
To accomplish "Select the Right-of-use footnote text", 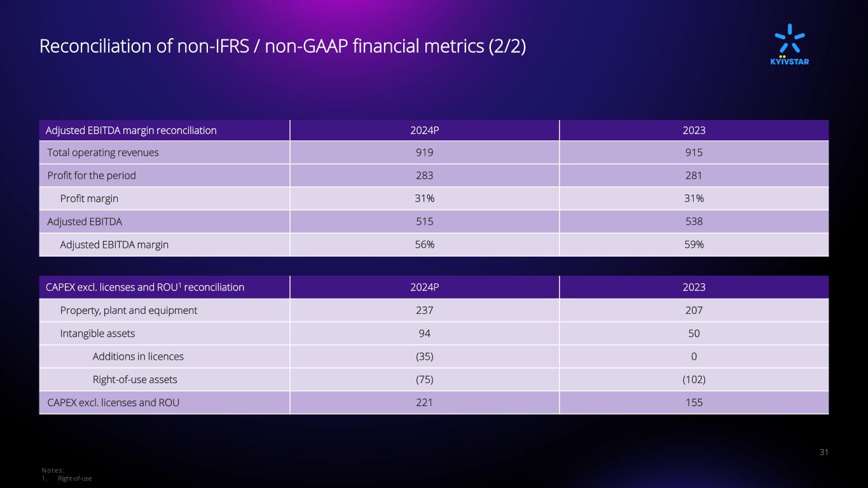I will [x=74, y=478].
